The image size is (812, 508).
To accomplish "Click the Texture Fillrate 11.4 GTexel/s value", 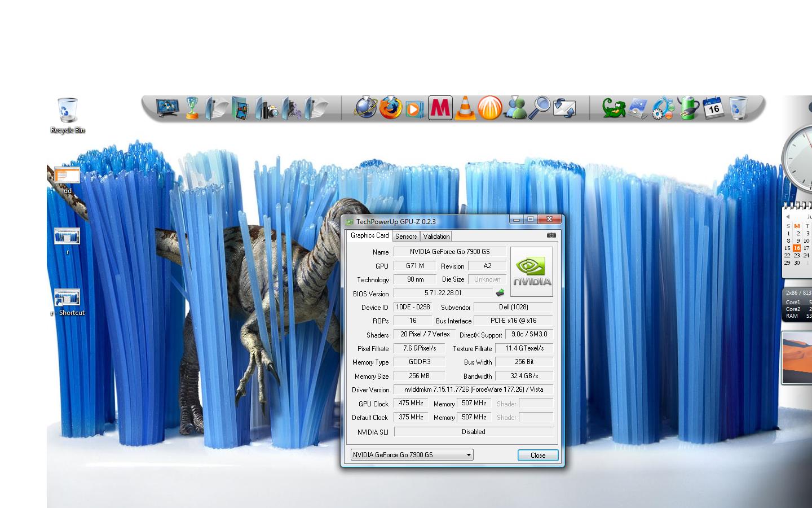I will pyautogui.click(x=524, y=348).
